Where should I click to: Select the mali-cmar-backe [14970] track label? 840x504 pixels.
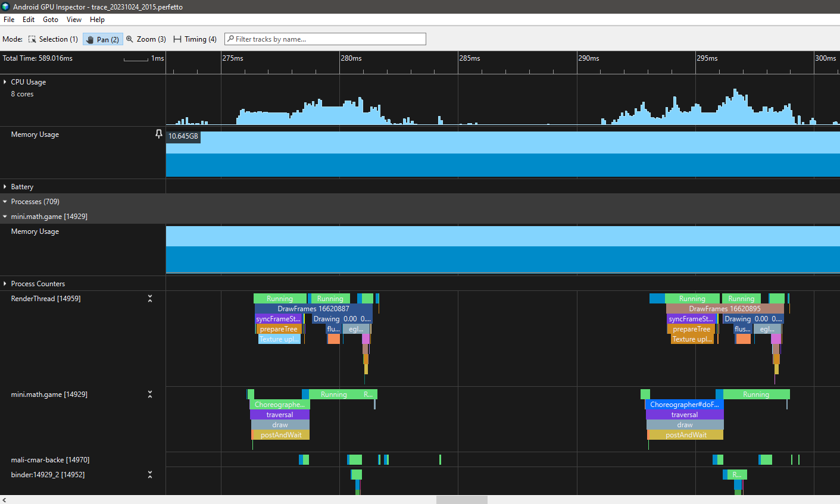click(50, 460)
